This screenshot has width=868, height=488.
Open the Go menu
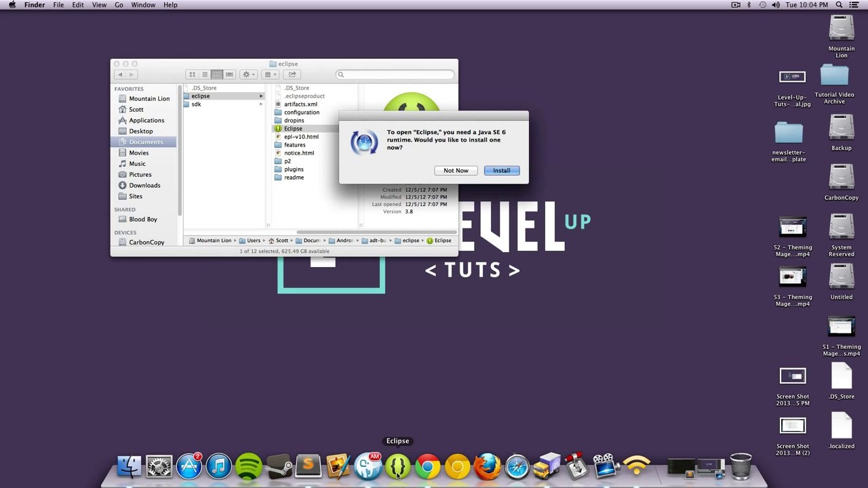pyautogui.click(x=119, y=5)
